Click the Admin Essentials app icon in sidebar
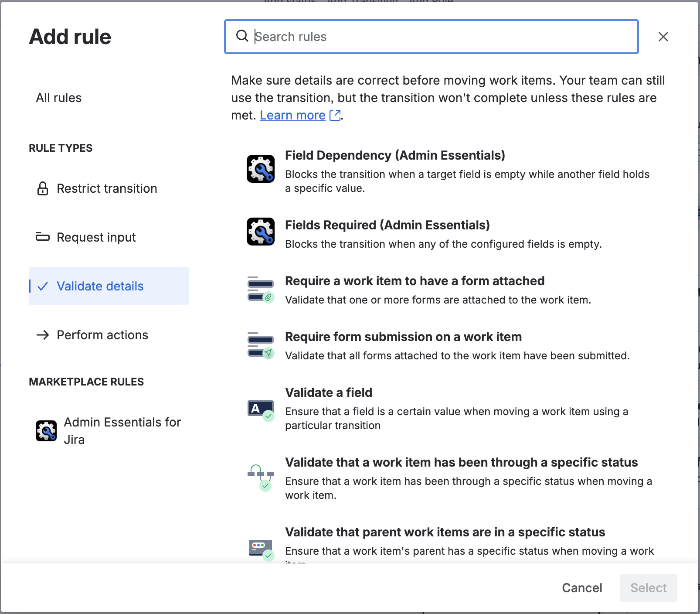 (x=46, y=431)
